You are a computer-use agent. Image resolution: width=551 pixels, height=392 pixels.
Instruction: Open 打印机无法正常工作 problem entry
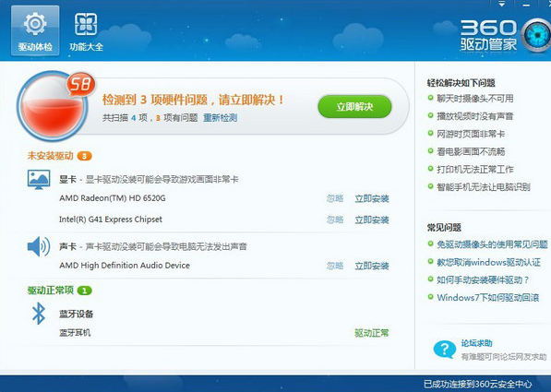coord(474,170)
